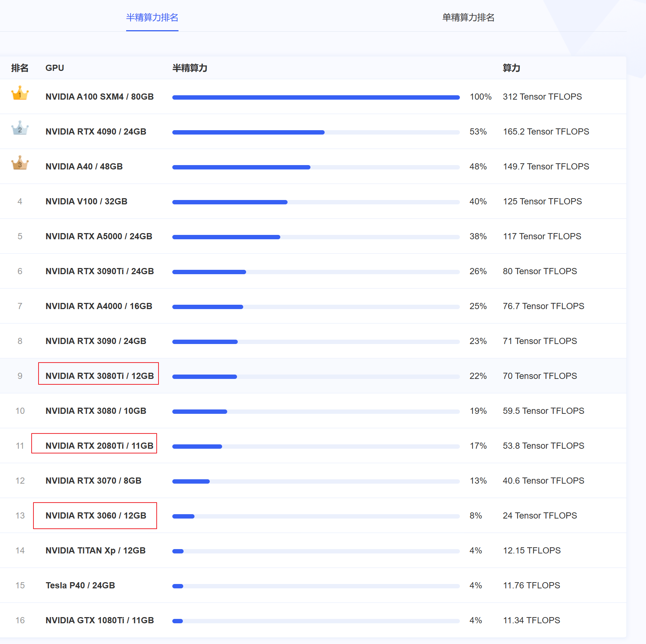Click the 24 Tensor TFLOPS value

pos(540,516)
